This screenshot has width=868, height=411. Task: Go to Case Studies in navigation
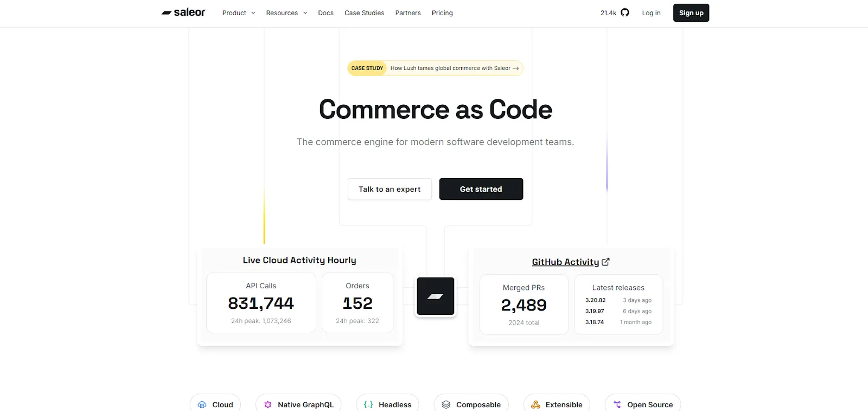tap(364, 13)
